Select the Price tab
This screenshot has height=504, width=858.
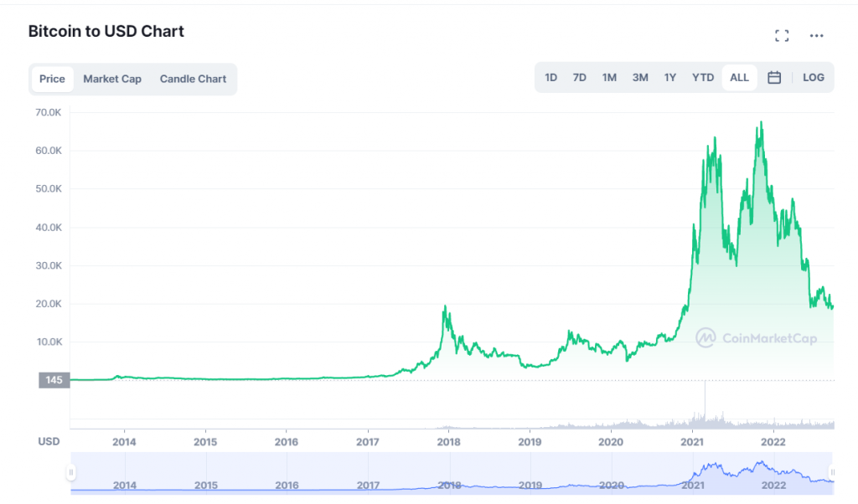click(x=52, y=79)
